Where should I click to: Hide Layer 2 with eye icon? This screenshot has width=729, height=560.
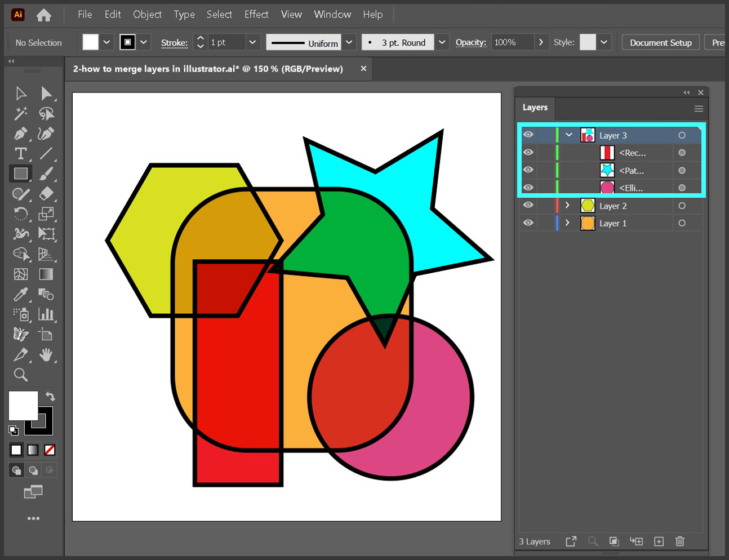(528, 205)
